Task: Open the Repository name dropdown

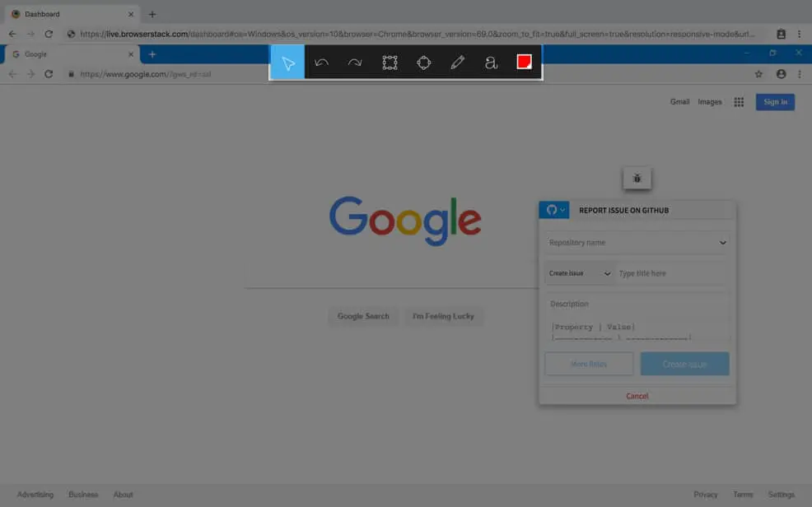Action: pos(637,243)
